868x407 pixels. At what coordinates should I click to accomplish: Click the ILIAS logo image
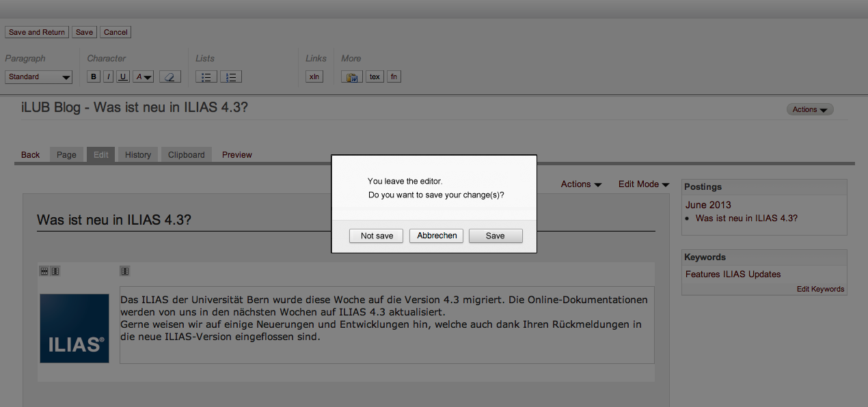coord(74,328)
